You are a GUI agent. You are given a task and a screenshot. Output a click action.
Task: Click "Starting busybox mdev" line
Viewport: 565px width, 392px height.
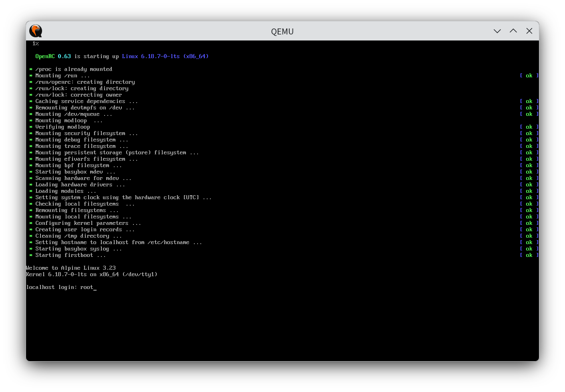point(75,172)
